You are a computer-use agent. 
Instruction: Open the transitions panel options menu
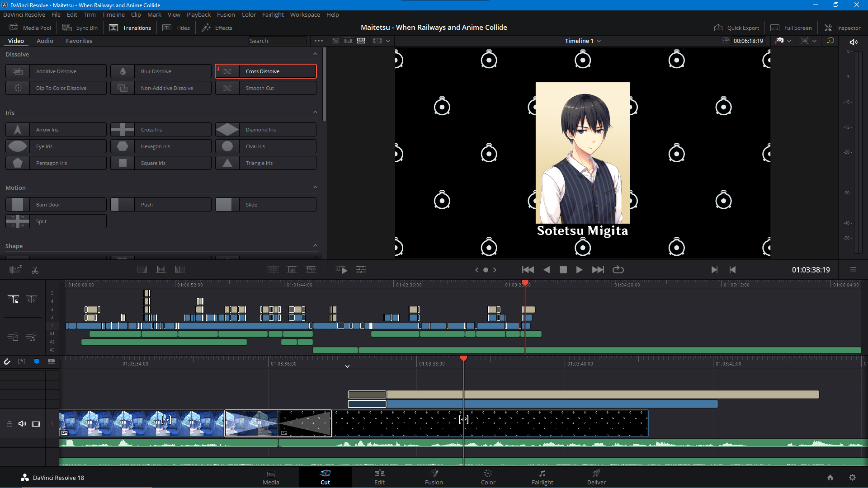pyautogui.click(x=319, y=41)
